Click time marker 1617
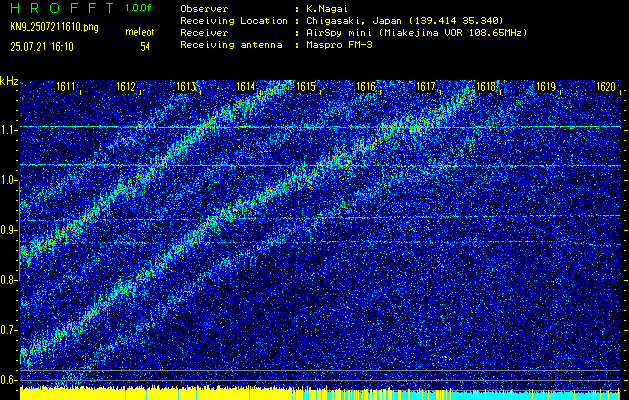The image size is (629, 400). click(426, 86)
